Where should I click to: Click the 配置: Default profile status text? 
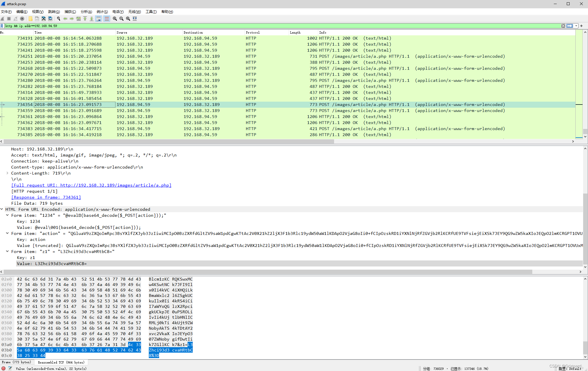pos(570,369)
